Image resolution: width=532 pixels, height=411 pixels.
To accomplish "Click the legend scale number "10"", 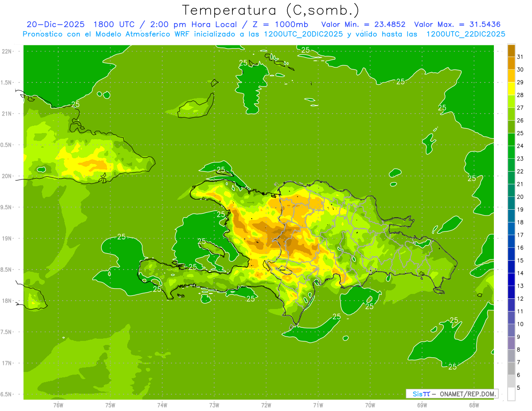I will (520, 324).
